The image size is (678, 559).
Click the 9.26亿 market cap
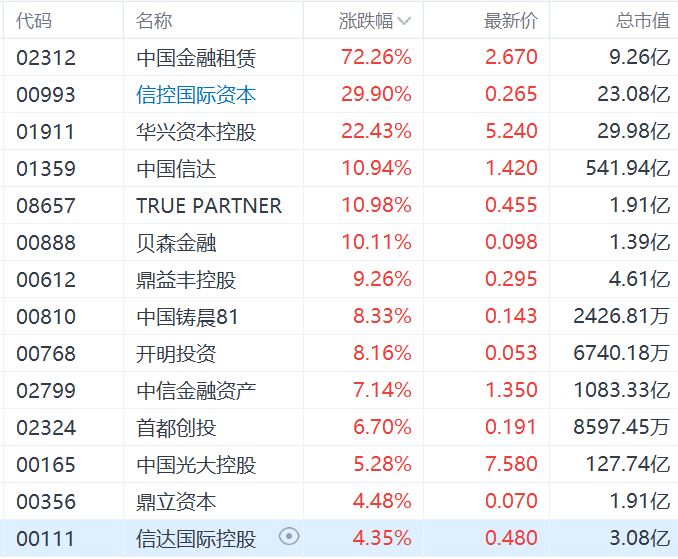click(640, 57)
